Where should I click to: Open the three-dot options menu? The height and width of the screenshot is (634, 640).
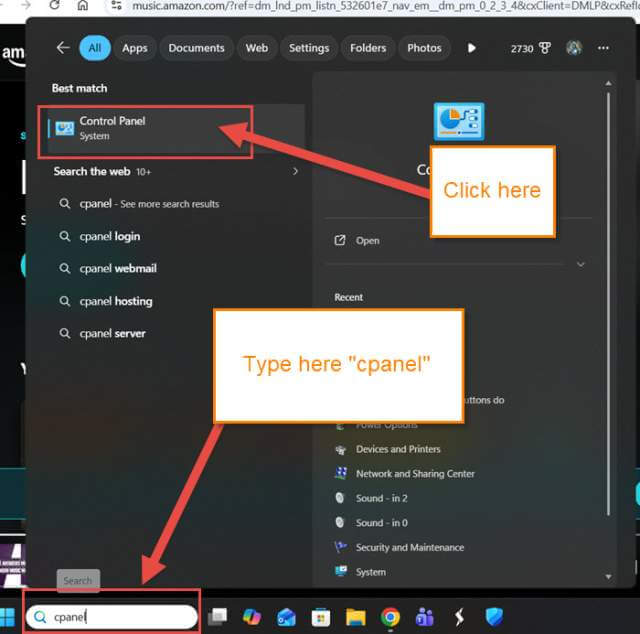(603, 48)
